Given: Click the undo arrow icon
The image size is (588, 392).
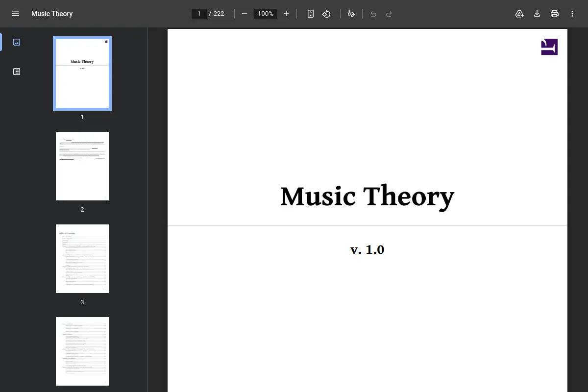Looking at the screenshot, I should tap(373, 14).
